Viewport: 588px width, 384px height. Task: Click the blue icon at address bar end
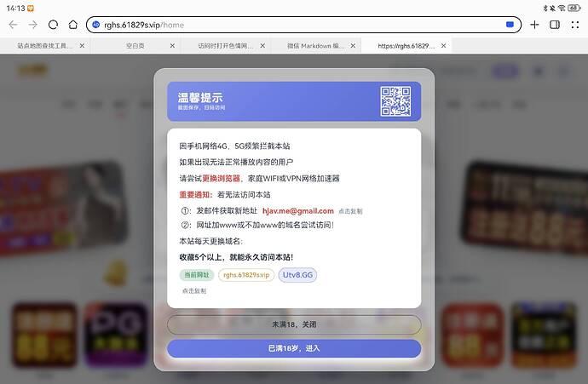click(x=510, y=25)
